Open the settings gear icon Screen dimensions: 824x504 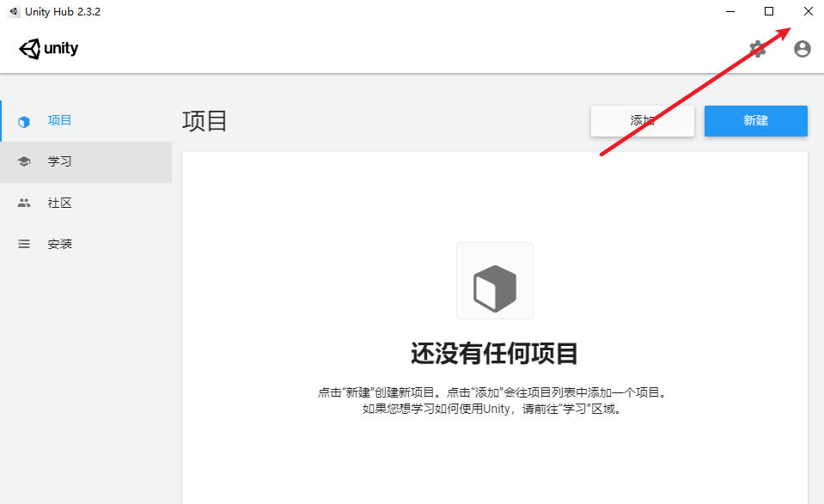[758, 49]
